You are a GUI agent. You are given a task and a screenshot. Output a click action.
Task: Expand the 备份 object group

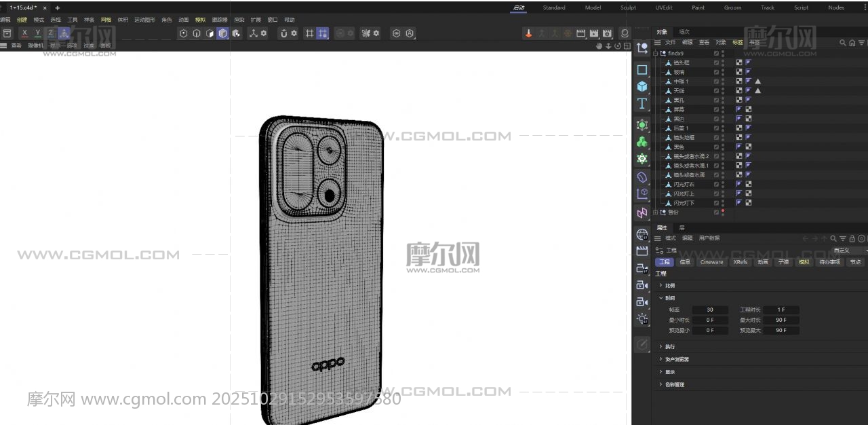[x=655, y=212]
